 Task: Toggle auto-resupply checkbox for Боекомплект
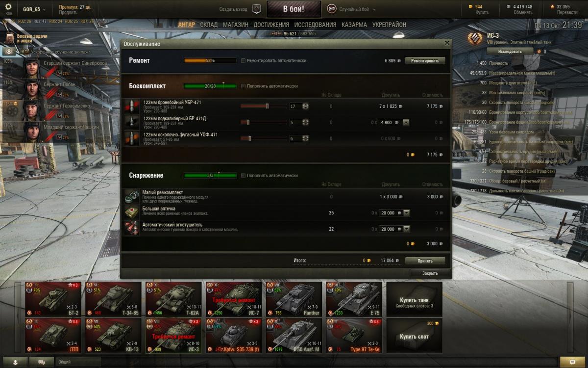tap(243, 86)
